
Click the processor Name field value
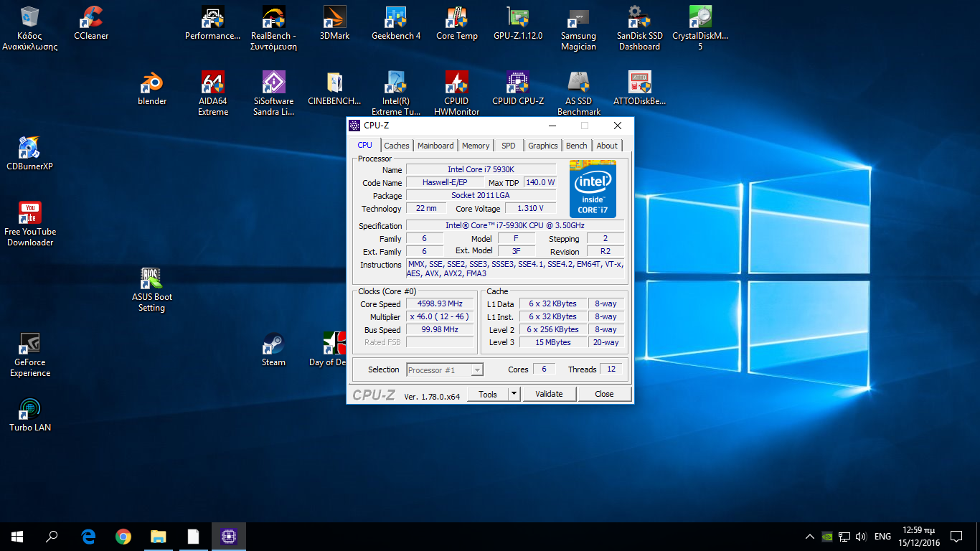click(481, 169)
